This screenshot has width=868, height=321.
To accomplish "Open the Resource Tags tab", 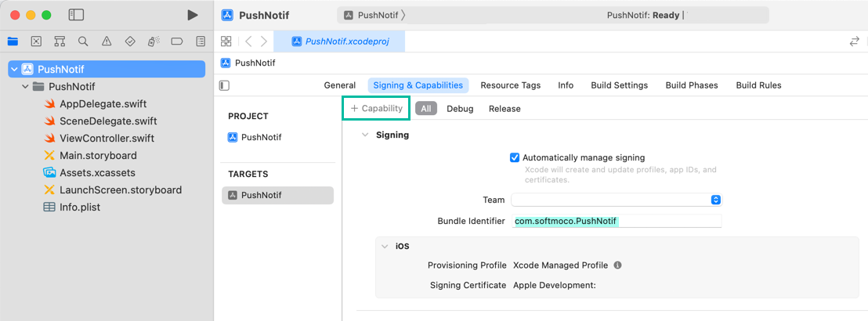I will 510,85.
